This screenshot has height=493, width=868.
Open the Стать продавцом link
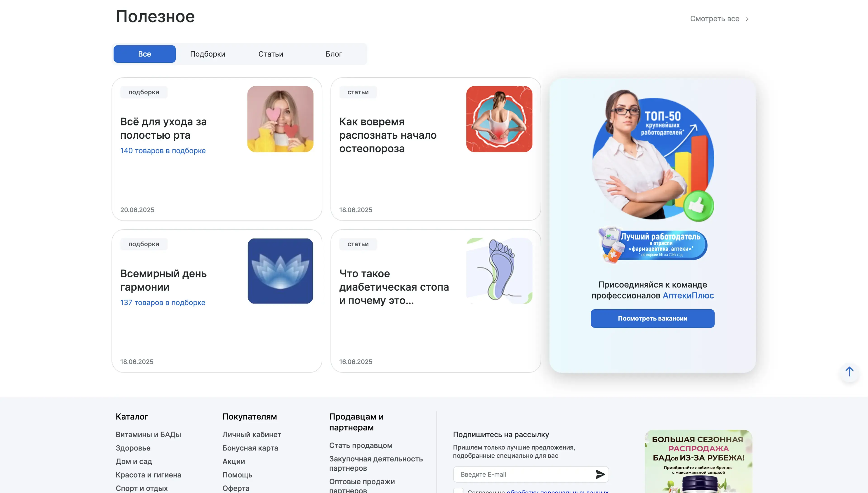click(x=360, y=445)
